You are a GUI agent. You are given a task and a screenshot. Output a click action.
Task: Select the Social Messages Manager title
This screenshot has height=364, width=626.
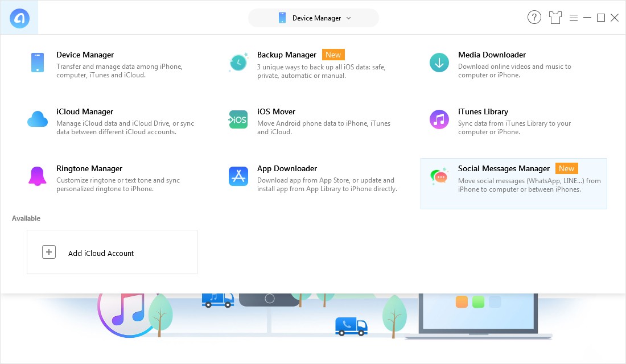pyautogui.click(x=504, y=168)
